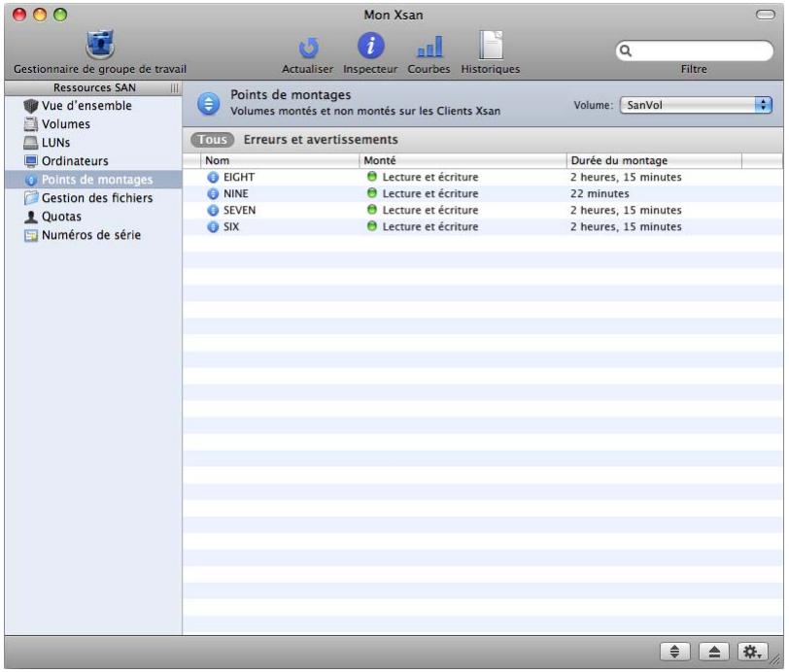Select the SIX row
This screenshot has height=672, width=789.
pyautogui.click(x=483, y=227)
